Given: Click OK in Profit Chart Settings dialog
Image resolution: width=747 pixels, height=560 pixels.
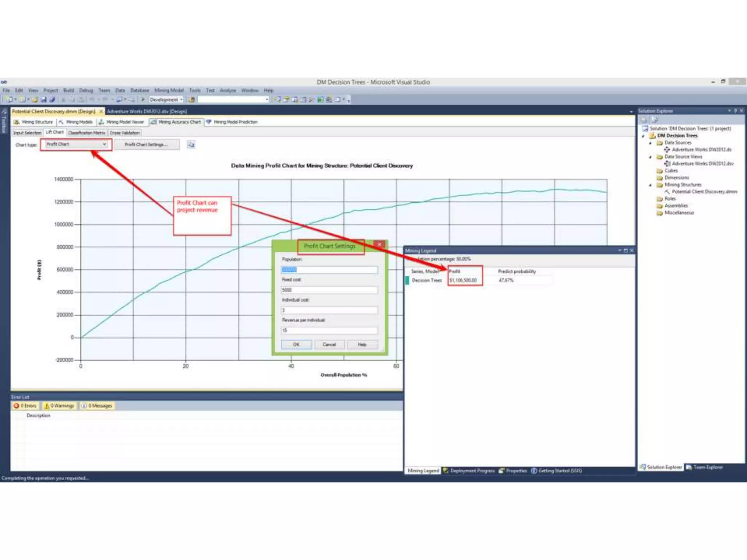Looking at the screenshot, I should point(296,345).
